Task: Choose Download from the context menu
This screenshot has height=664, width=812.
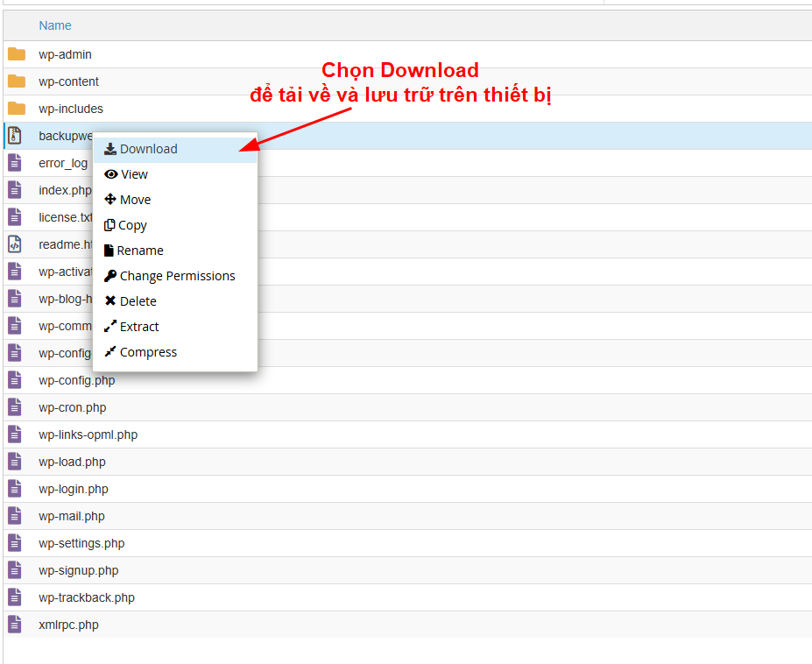Action: pyautogui.click(x=175, y=149)
